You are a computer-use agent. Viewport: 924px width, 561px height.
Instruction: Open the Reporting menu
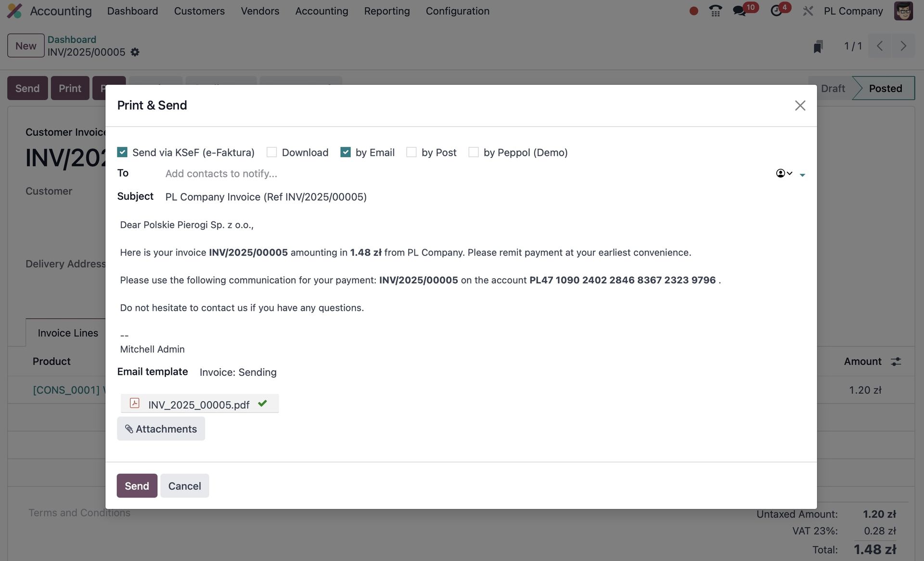tap(386, 11)
